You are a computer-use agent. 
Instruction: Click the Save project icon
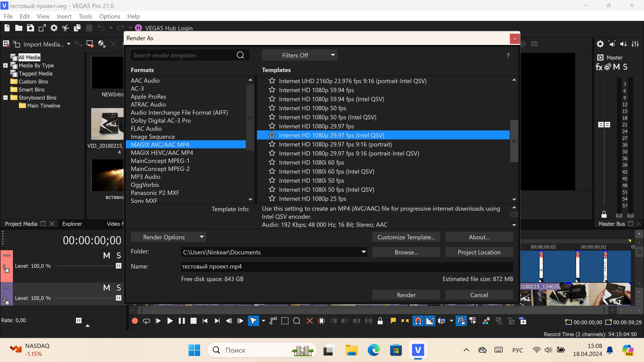pyautogui.click(x=30, y=28)
